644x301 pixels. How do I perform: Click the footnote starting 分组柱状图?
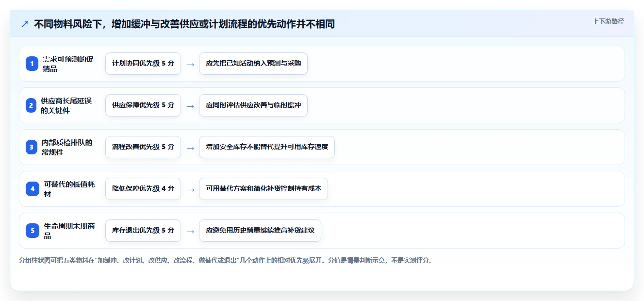coord(226,260)
